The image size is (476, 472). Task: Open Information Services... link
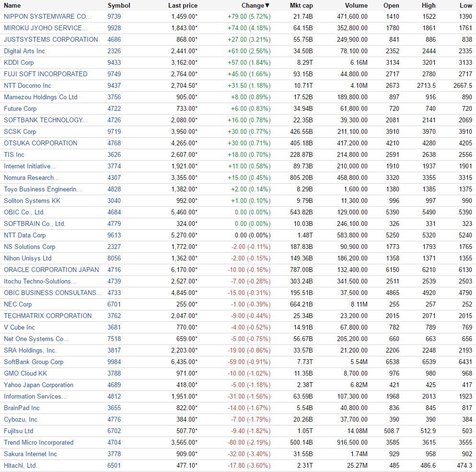[35, 397]
